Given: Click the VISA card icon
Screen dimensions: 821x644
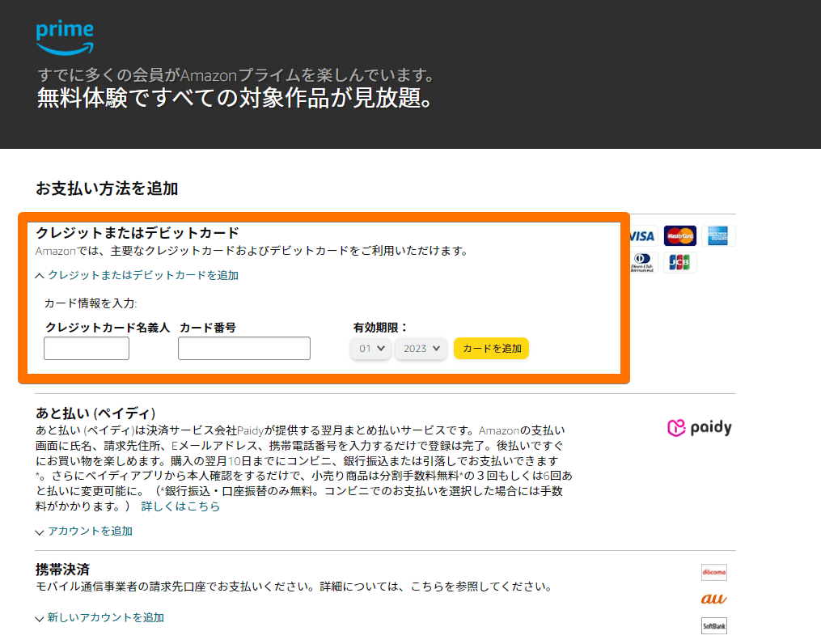Looking at the screenshot, I should click(x=642, y=236).
